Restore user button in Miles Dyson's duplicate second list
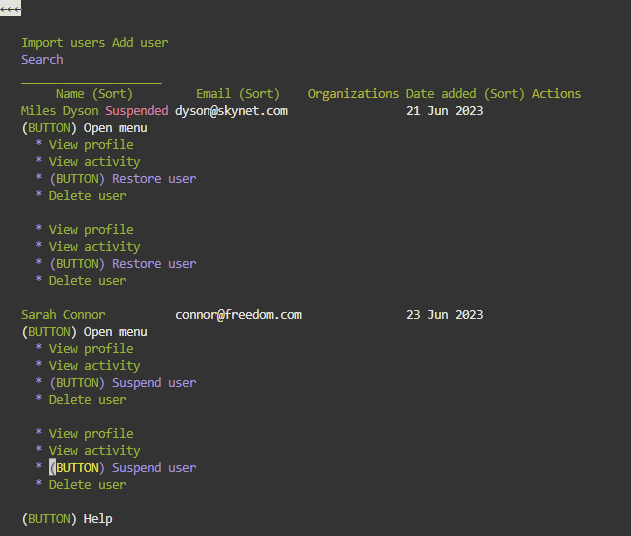Screen dimensions: 631x536 [123, 264]
